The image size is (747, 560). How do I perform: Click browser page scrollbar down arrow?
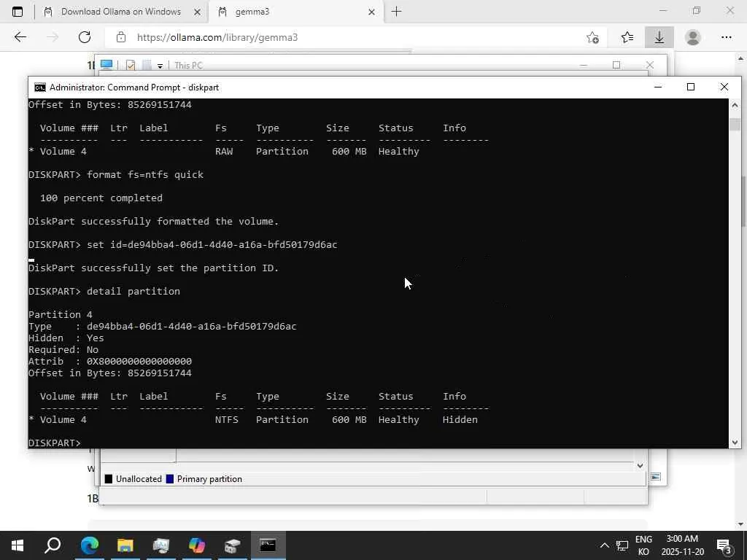(741, 524)
